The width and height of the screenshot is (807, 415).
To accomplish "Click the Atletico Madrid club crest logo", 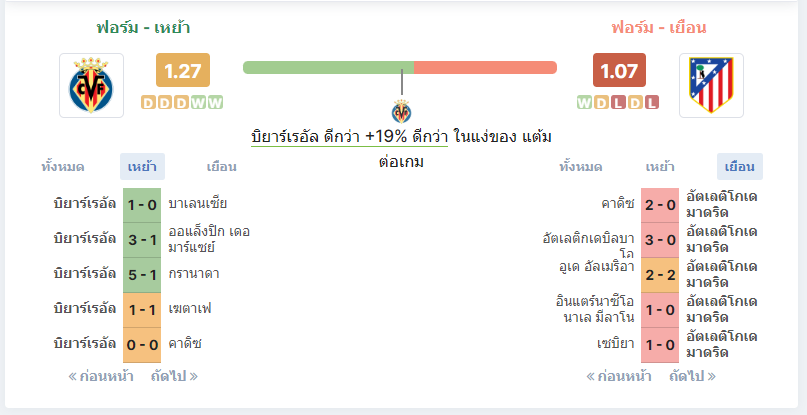I will coord(711,85).
